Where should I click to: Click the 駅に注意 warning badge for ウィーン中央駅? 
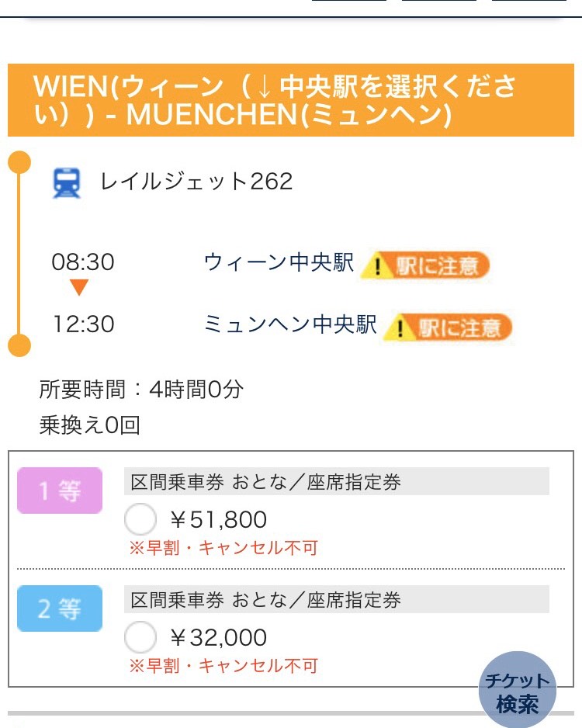pyautogui.click(x=426, y=265)
